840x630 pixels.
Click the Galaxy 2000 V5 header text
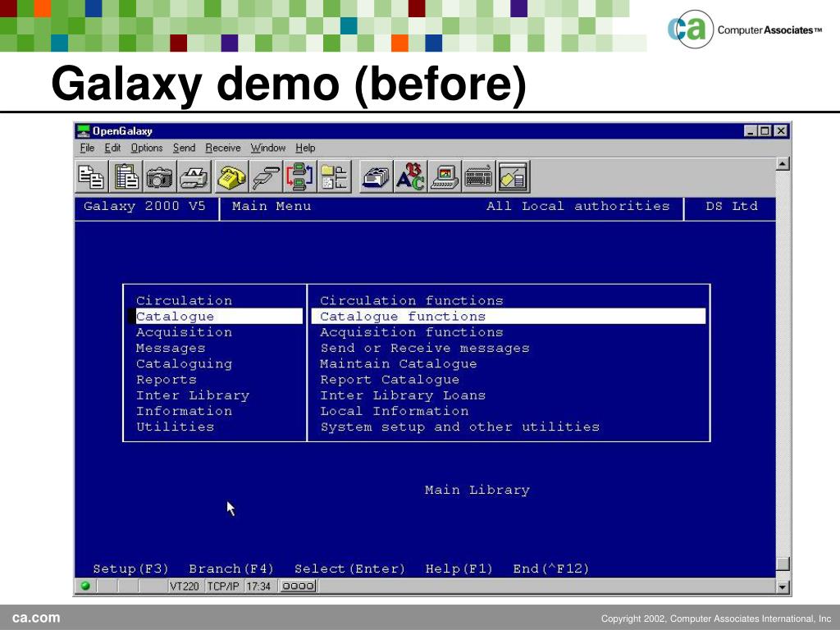point(144,206)
